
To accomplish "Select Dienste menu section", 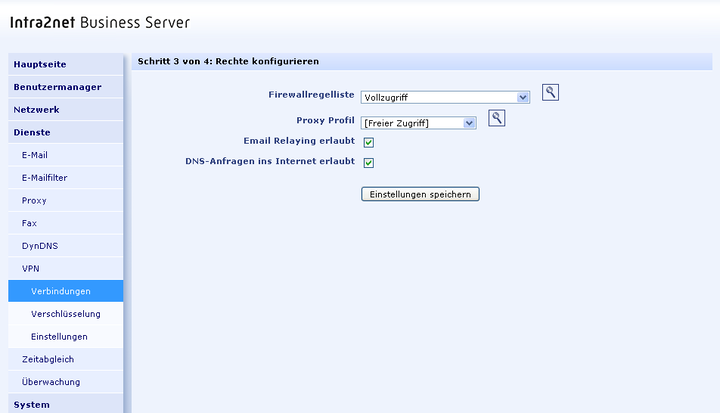I will [x=66, y=132].
